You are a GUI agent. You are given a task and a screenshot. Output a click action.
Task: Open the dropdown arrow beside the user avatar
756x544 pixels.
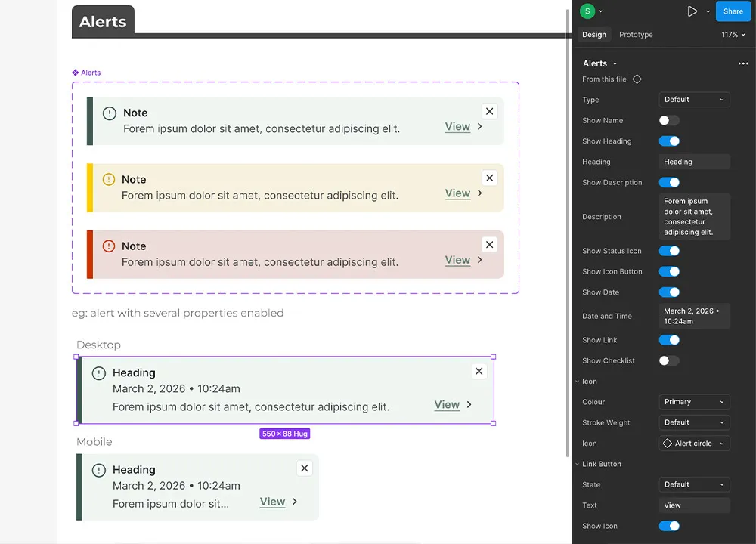[601, 11]
